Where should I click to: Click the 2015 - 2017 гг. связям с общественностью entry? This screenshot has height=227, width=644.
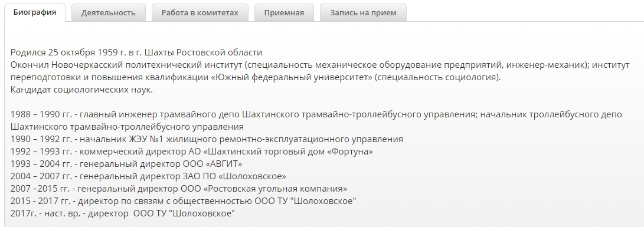(183, 201)
